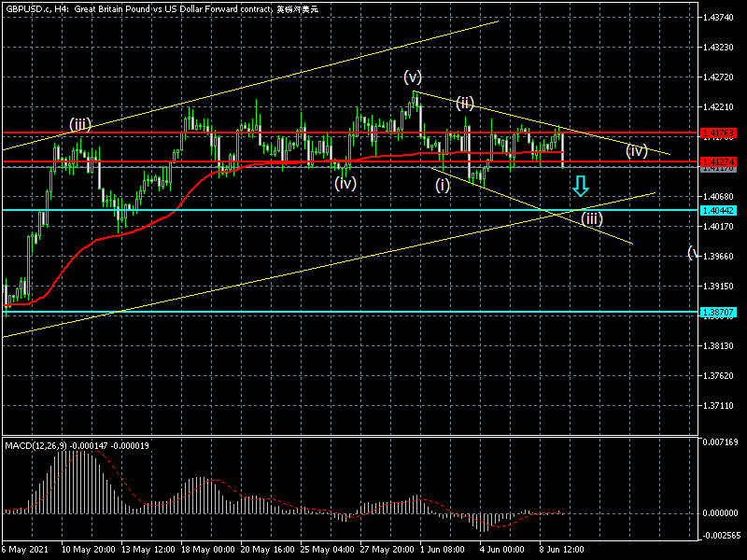Screen dimensions: 747x560
Task: Click the 1.39660 price axis value
Action: [x=718, y=257]
